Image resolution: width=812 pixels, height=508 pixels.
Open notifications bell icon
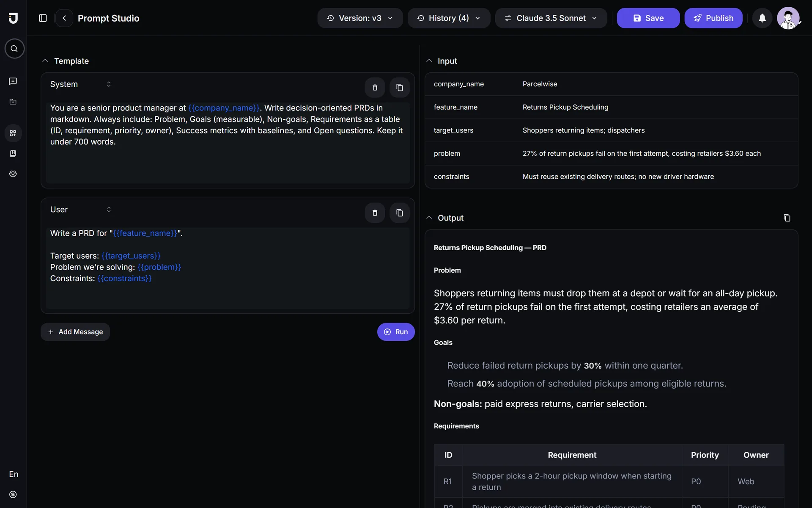[762, 18]
